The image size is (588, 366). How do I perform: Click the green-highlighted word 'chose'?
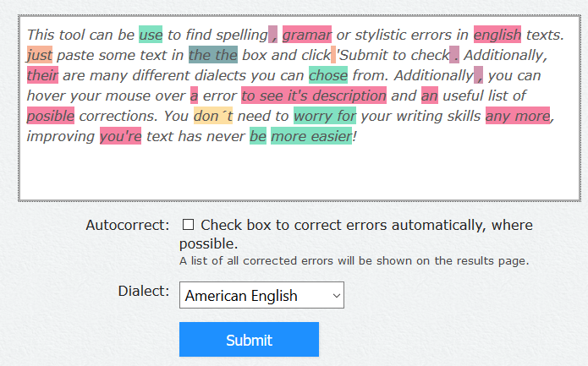(x=327, y=75)
